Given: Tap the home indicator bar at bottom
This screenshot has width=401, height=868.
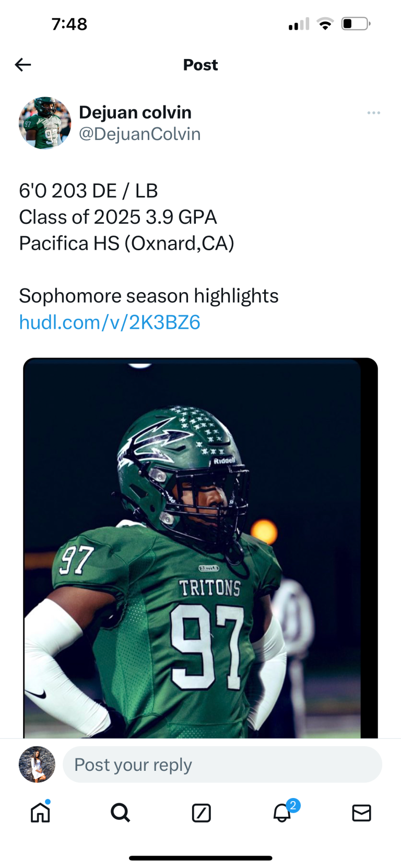Looking at the screenshot, I should 200,858.
